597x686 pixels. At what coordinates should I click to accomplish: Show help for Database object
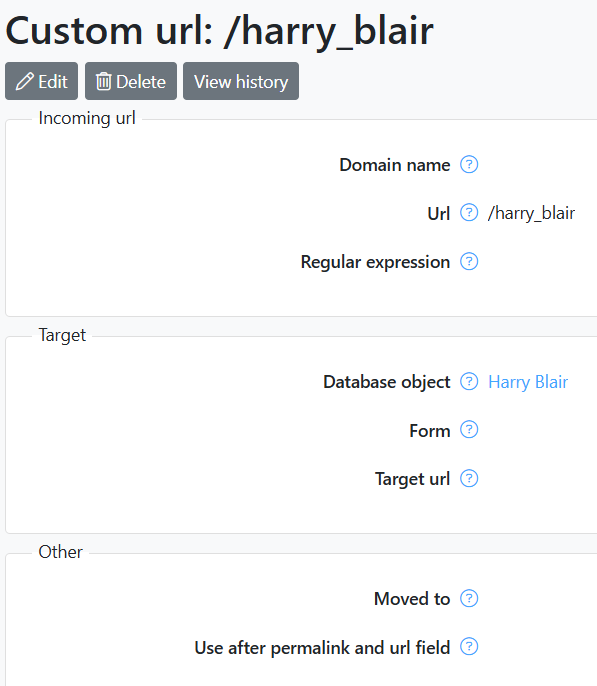coord(469,382)
